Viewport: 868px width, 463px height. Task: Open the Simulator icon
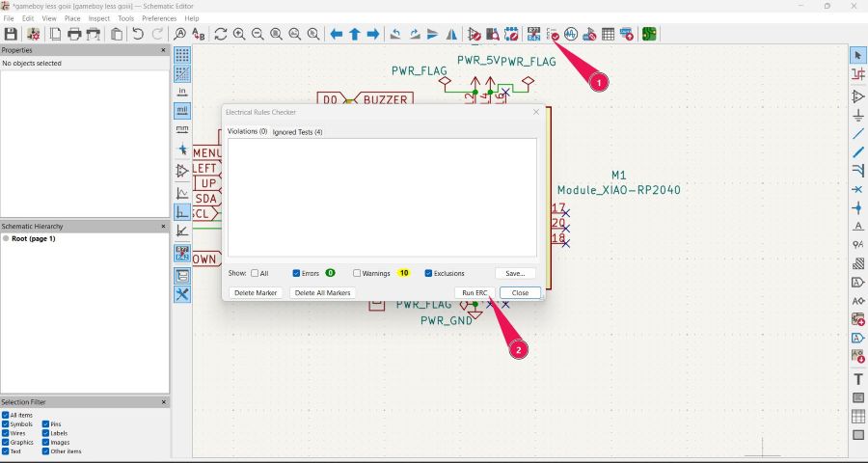point(571,34)
